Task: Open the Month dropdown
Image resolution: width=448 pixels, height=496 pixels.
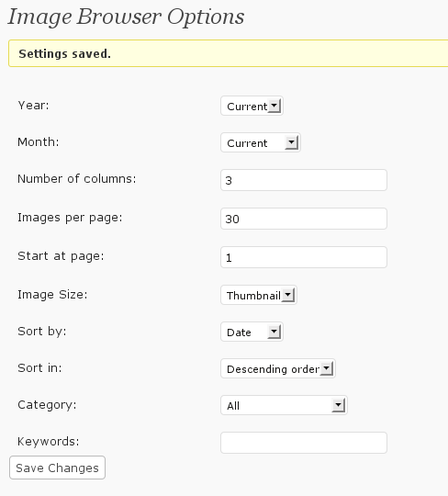Action: 260,142
